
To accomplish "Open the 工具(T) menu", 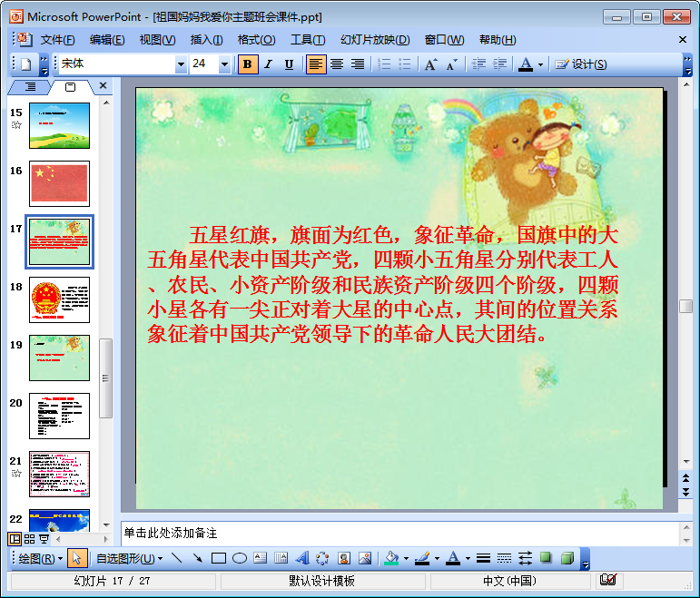I will coord(308,40).
